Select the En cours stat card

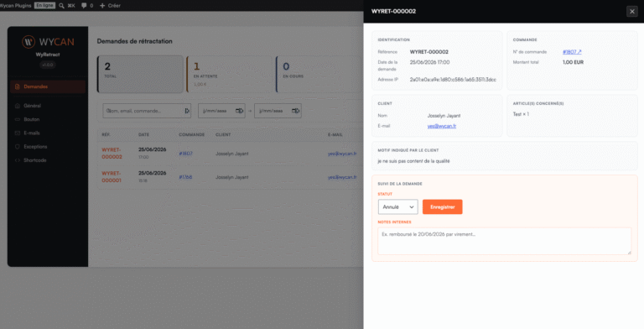319,75
